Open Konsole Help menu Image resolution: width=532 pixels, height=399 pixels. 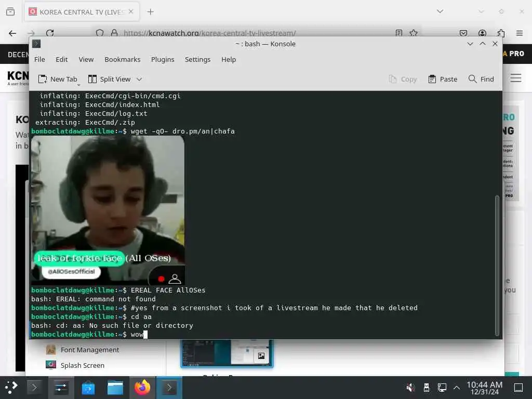click(229, 59)
